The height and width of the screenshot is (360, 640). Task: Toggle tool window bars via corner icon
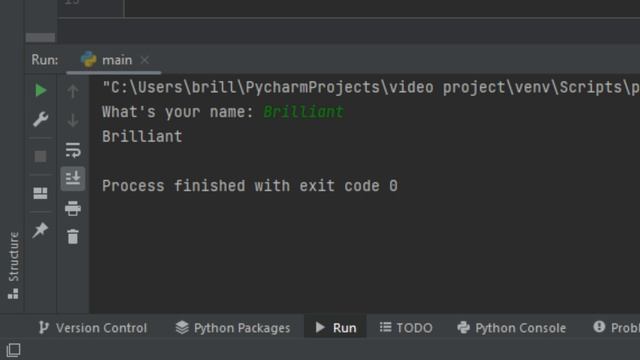(x=13, y=350)
